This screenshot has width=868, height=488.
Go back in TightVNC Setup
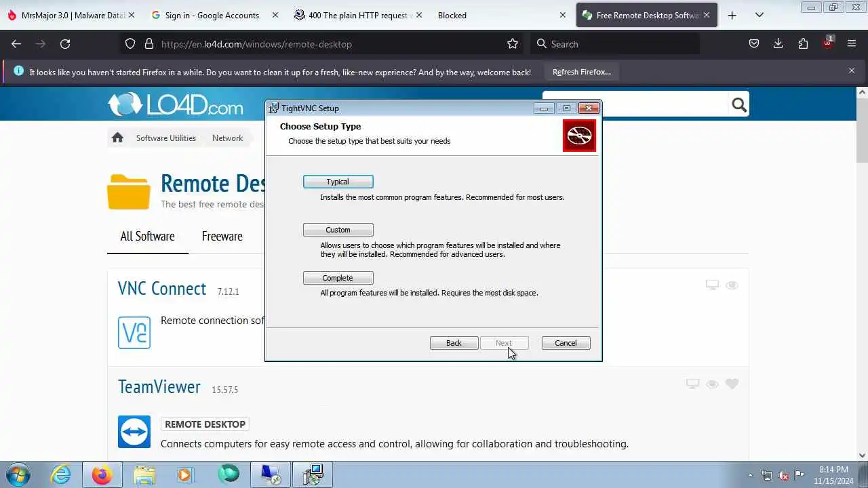point(454,343)
